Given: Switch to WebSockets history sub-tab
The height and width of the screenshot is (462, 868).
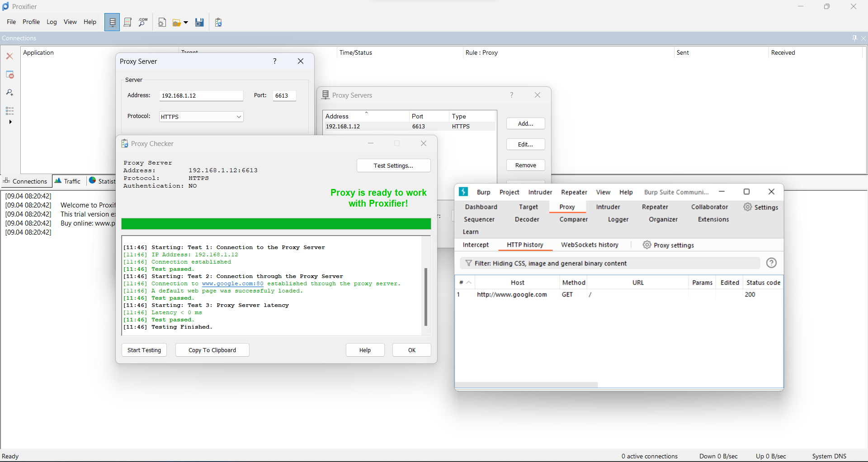Looking at the screenshot, I should point(590,245).
